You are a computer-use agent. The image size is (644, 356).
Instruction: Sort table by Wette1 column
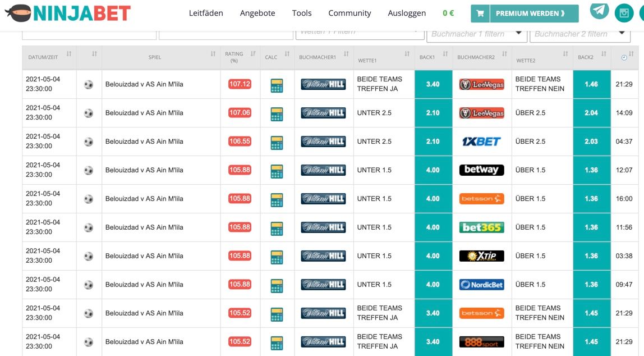[407, 54]
